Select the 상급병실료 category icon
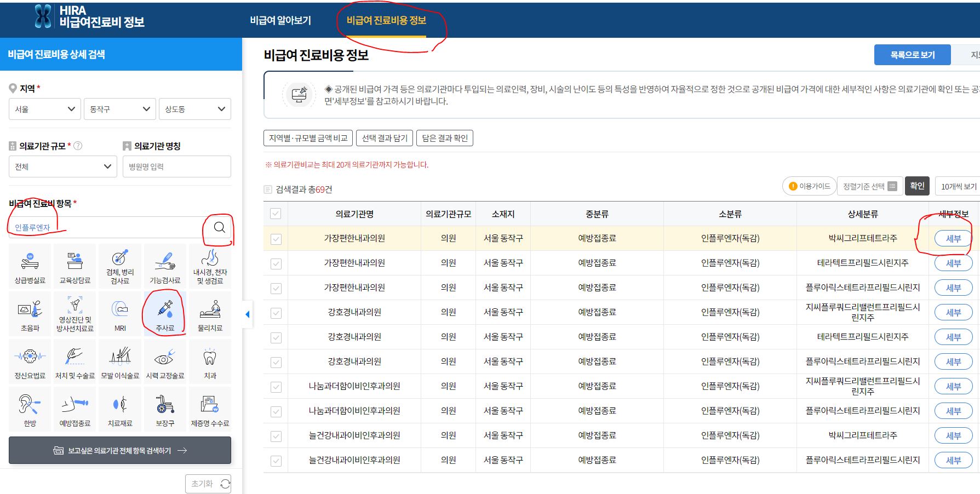This screenshot has height=494, width=980. pyautogui.click(x=30, y=266)
